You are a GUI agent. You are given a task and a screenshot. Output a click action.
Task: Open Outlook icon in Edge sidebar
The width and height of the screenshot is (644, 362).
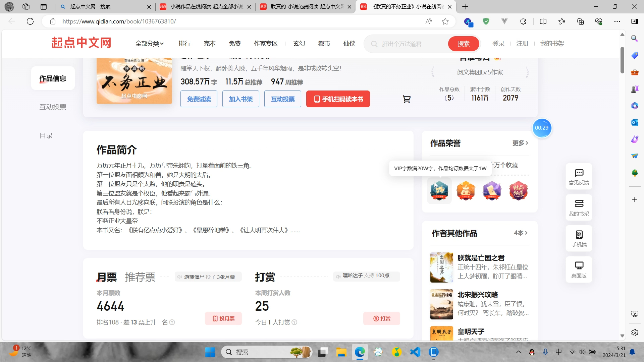point(635,122)
